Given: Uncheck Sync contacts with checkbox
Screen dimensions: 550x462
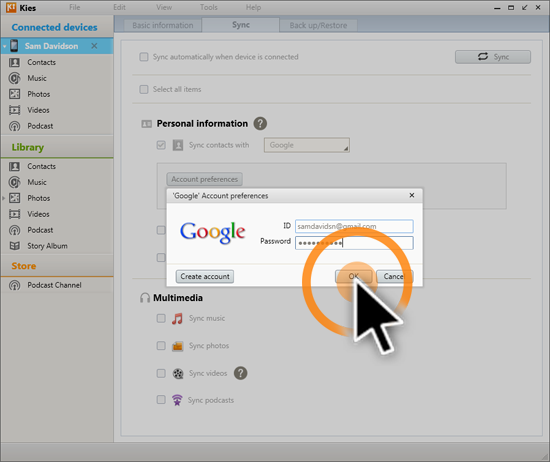Looking at the screenshot, I should click(x=161, y=145).
